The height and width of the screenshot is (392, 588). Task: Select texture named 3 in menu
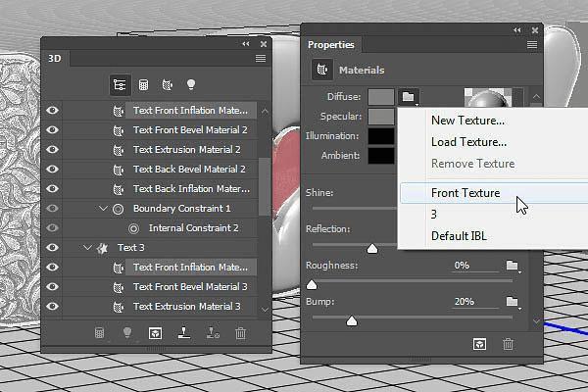click(434, 215)
